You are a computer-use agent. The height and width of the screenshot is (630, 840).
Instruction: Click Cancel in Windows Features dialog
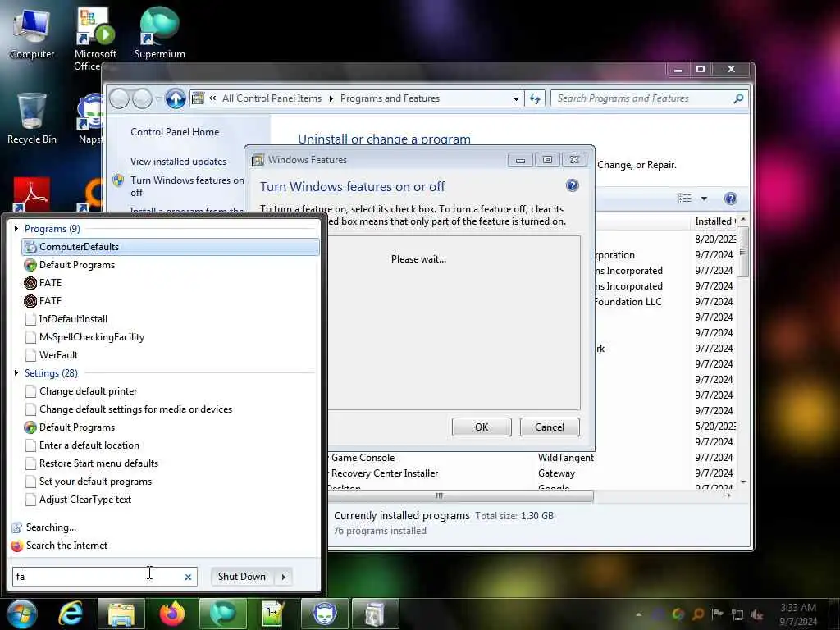coord(549,427)
